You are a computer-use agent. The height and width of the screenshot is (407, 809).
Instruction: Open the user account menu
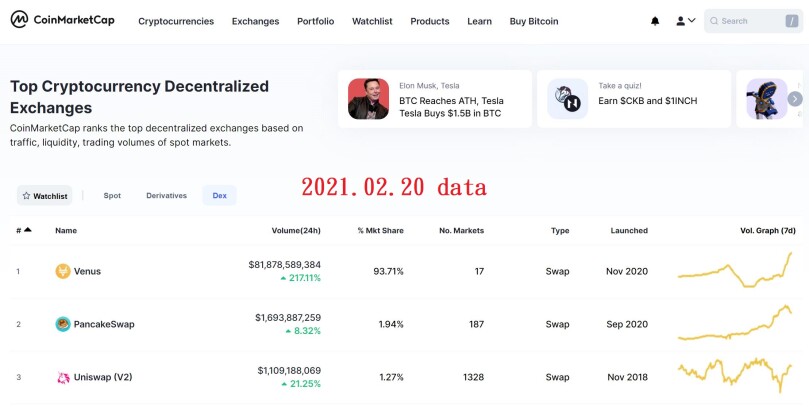[x=686, y=21]
